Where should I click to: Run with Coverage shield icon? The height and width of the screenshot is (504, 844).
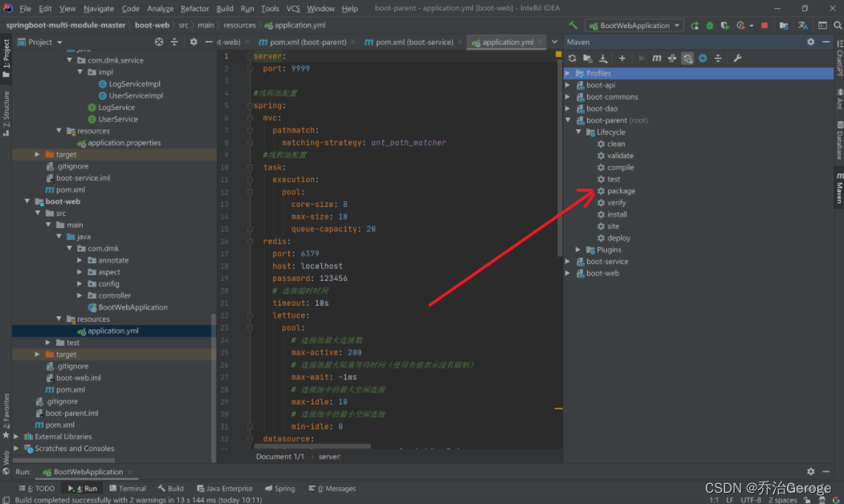[x=725, y=26]
